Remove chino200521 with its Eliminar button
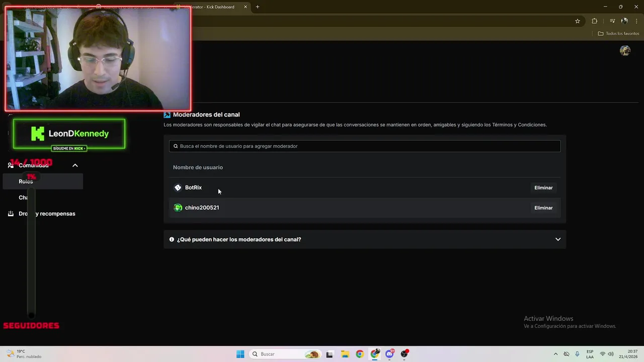Screen dimensions: 644x362 click(x=543, y=208)
